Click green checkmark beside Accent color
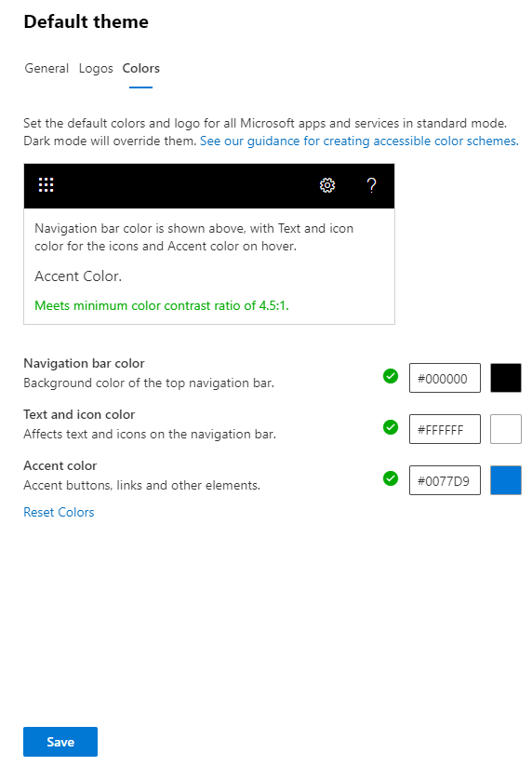The image size is (532, 766). tap(391, 478)
